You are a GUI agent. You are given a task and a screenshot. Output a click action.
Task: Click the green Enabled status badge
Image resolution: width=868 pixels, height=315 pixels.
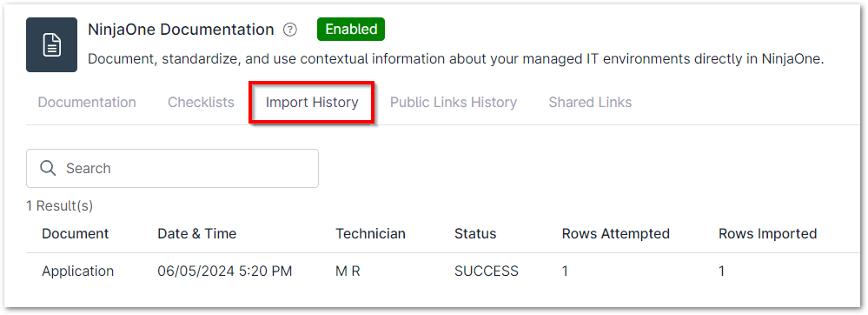point(351,30)
